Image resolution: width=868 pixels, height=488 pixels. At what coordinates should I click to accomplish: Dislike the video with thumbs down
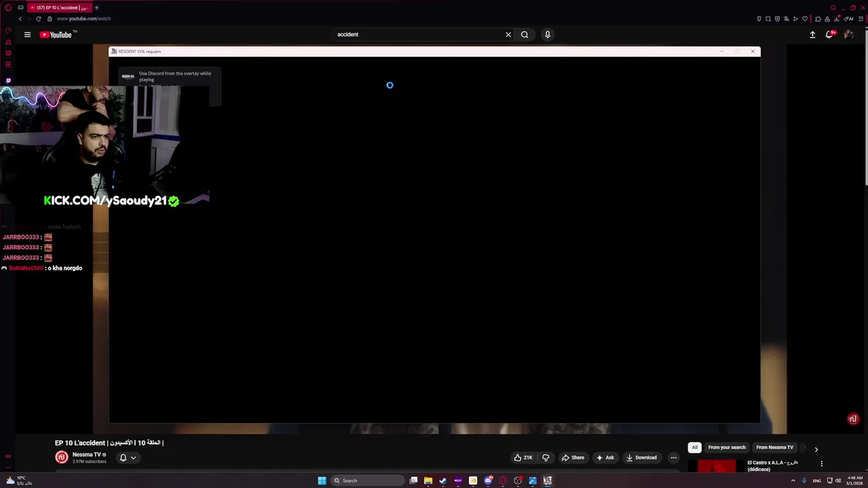click(x=546, y=457)
